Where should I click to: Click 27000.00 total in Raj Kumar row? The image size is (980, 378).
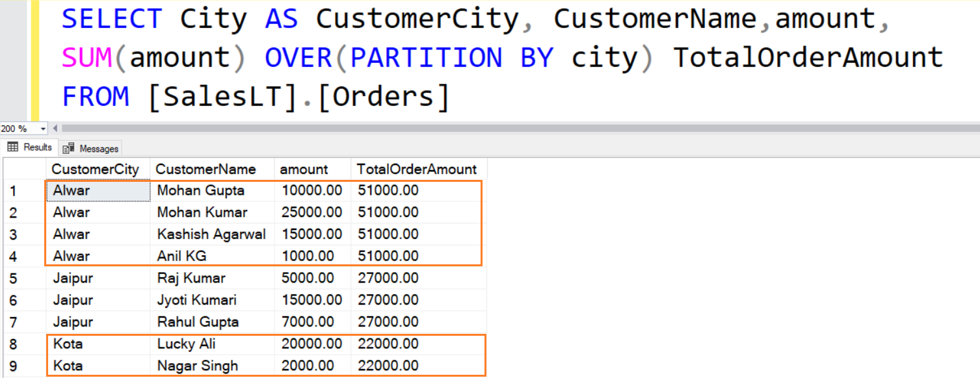(x=419, y=279)
